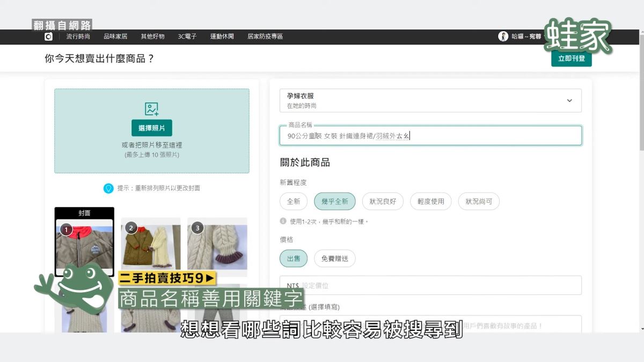Click the info icon under condition options
The height and width of the screenshot is (362, 644).
283,221
